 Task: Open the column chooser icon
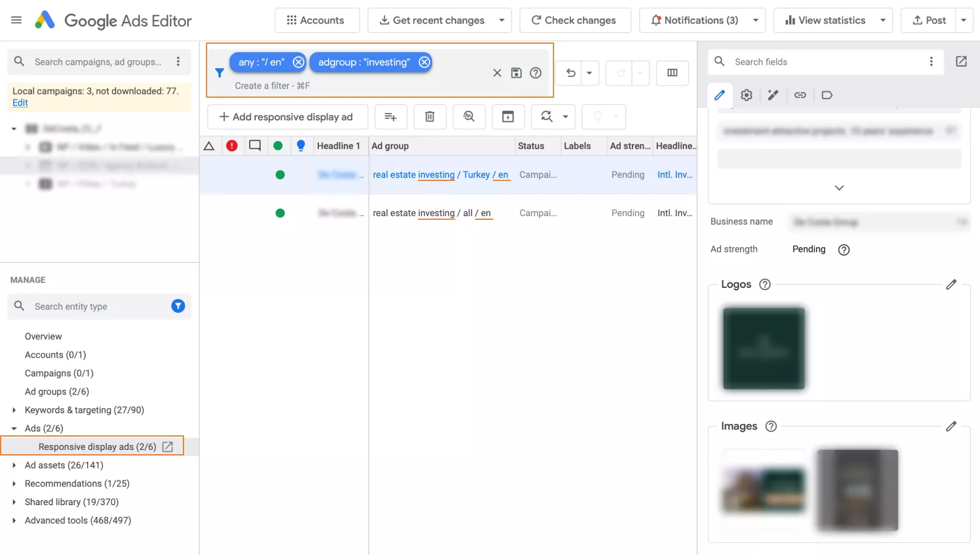(673, 73)
